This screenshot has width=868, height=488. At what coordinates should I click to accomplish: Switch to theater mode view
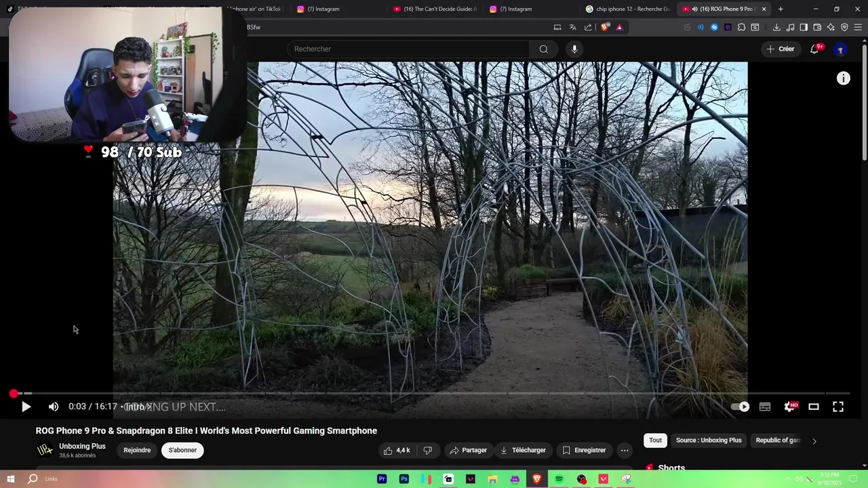click(814, 407)
